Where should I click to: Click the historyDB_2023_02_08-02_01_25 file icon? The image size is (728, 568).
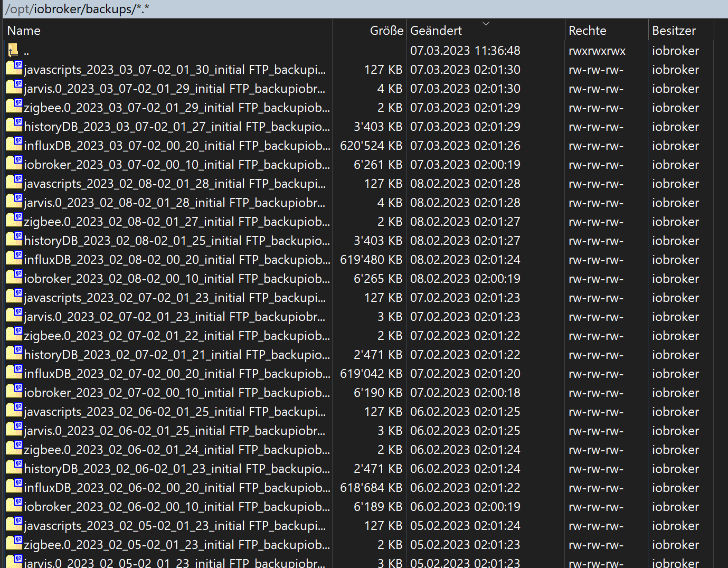[x=14, y=240]
